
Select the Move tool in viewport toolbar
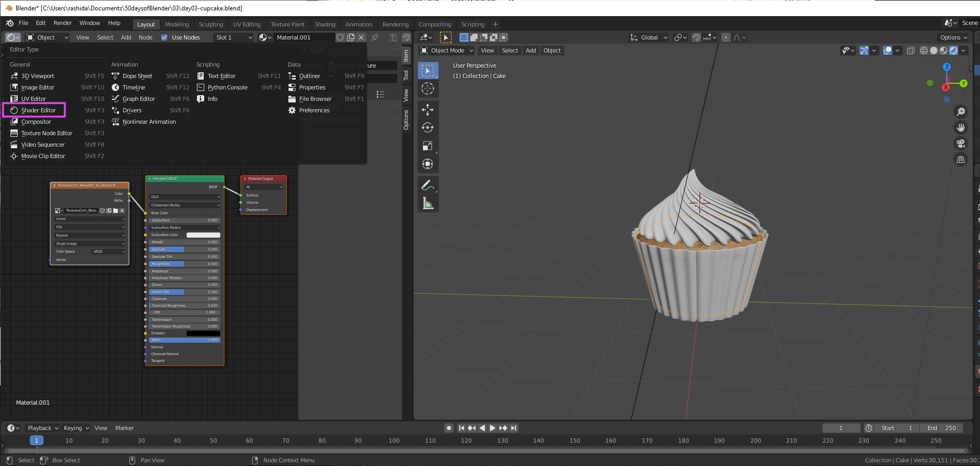click(428, 109)
